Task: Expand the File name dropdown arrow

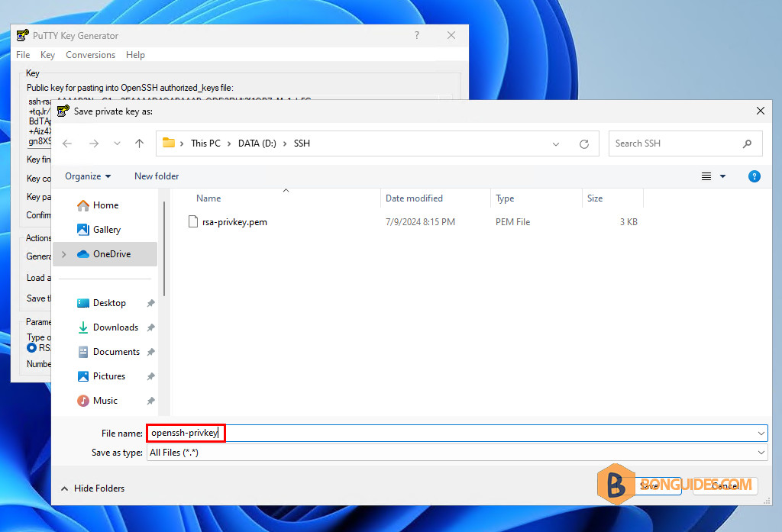Action: (x=761, y=434)
